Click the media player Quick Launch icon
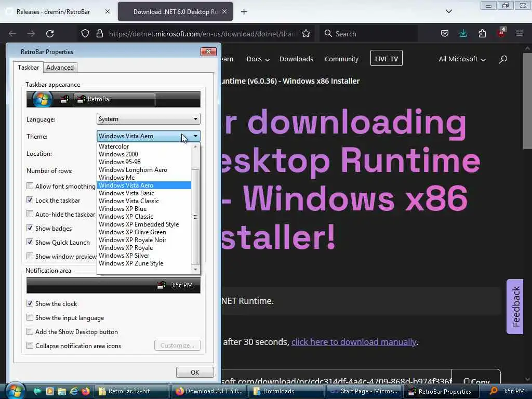The image size is (532, 399). 49,391
